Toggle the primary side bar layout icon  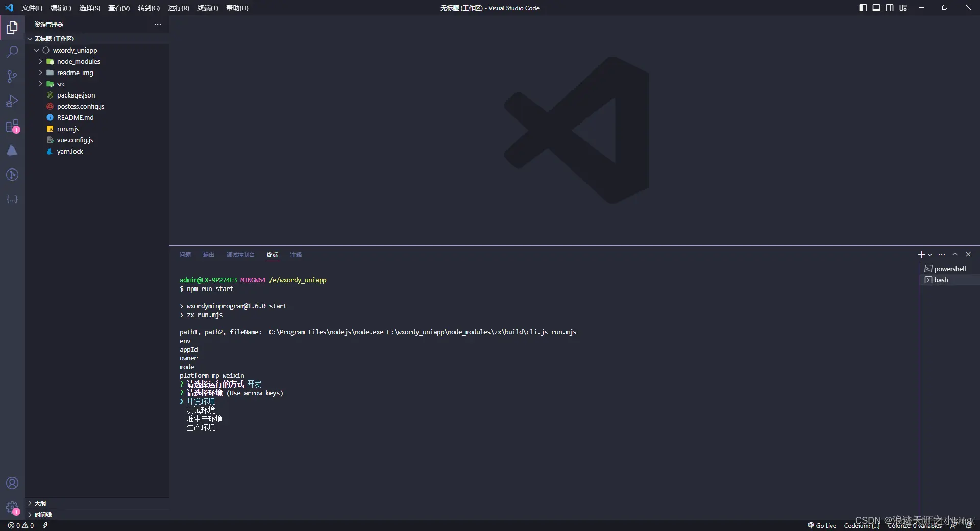(x=863, y=8)
